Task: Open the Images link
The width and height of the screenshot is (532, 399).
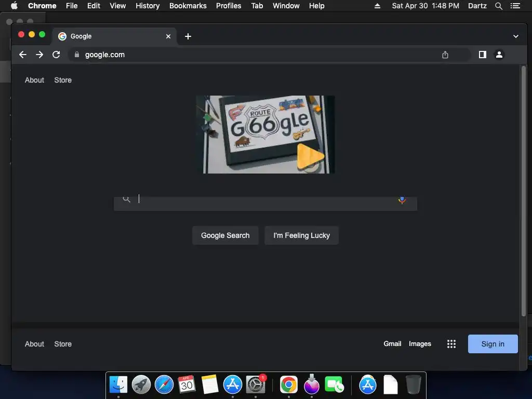Action: point(420,344)
